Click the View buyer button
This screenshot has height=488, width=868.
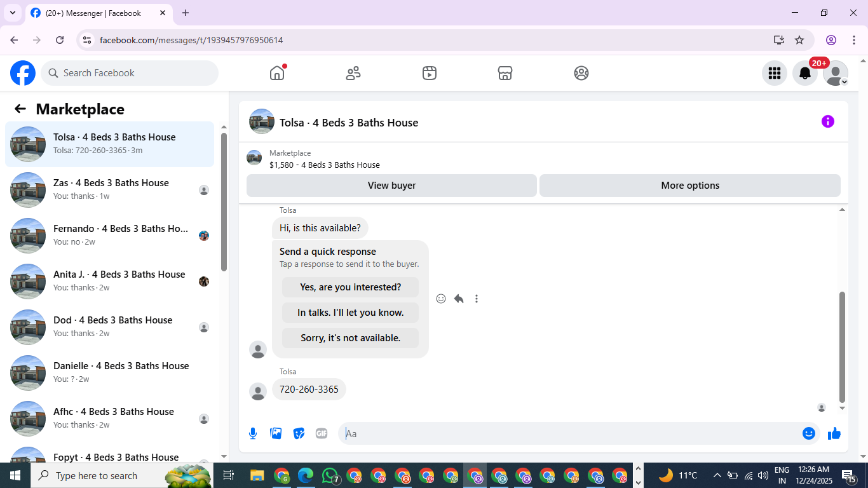pyautogui.click(x=391, y=186)
